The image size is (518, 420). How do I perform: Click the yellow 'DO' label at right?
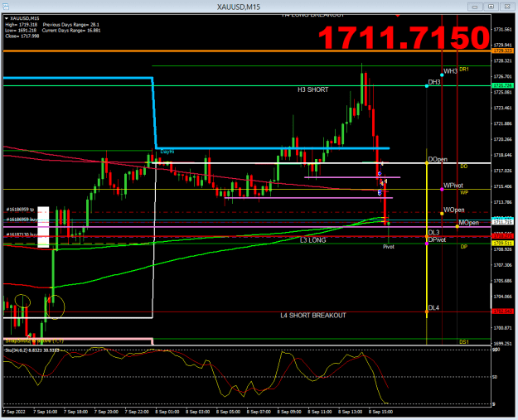tap(464, 167)
